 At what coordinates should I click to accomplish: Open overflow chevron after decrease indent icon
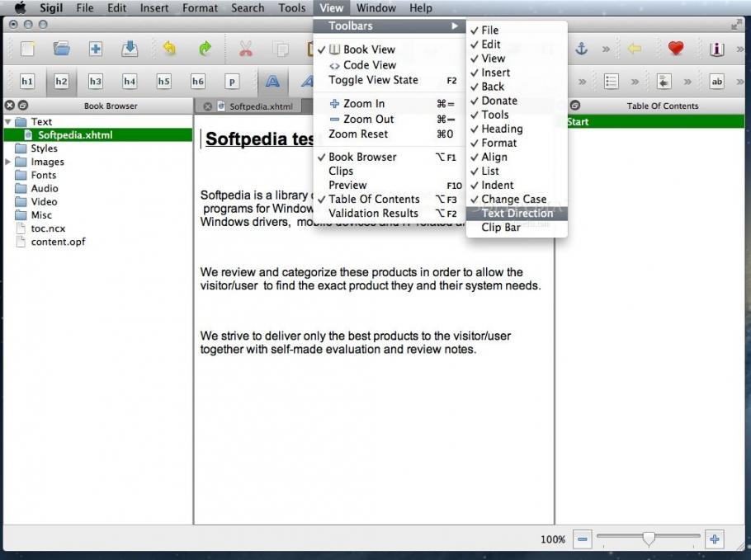pos(687,82)
